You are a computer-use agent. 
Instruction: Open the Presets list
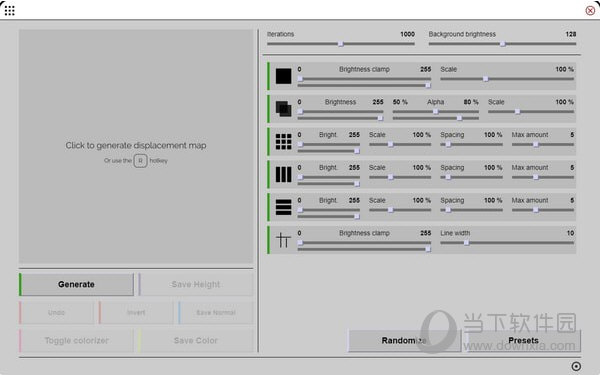523,340
